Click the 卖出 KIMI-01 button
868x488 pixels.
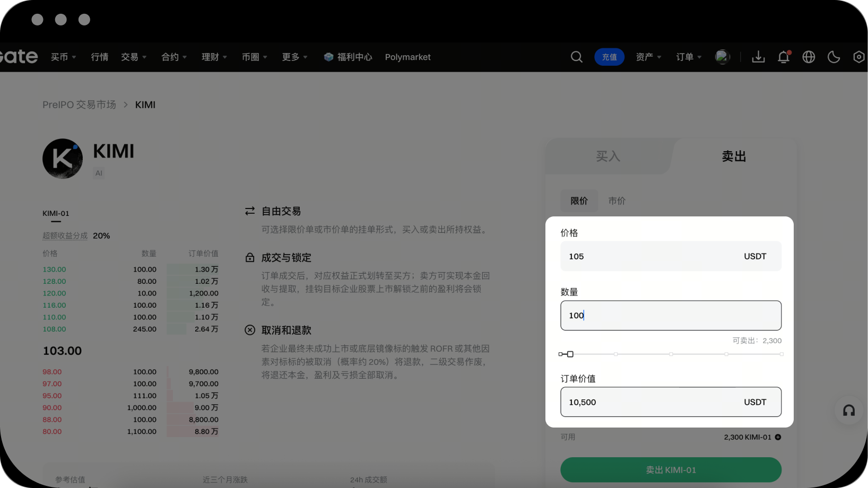[671, 470]
